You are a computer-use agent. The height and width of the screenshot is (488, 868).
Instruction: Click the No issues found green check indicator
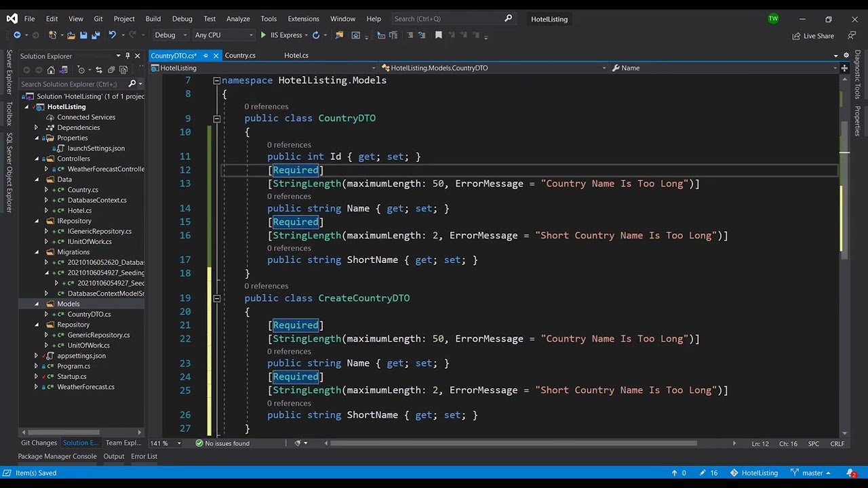click(x=222, y=443)
